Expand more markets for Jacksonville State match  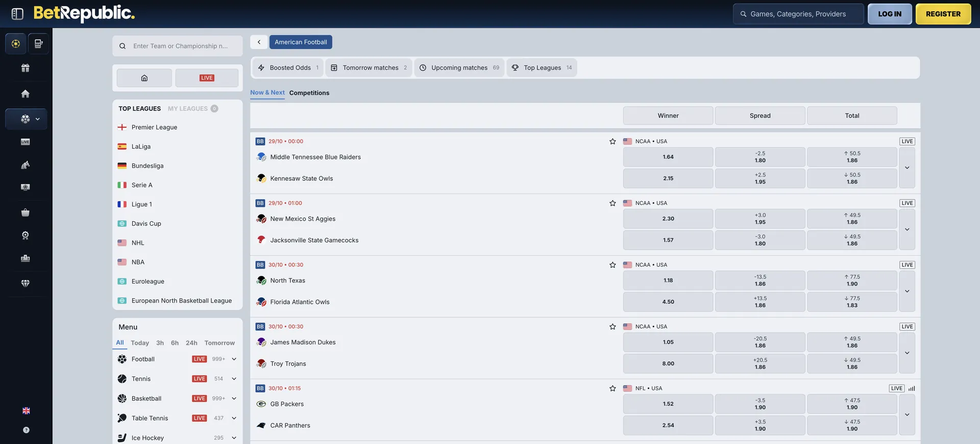pyautogui.click(x=907, y=229)
